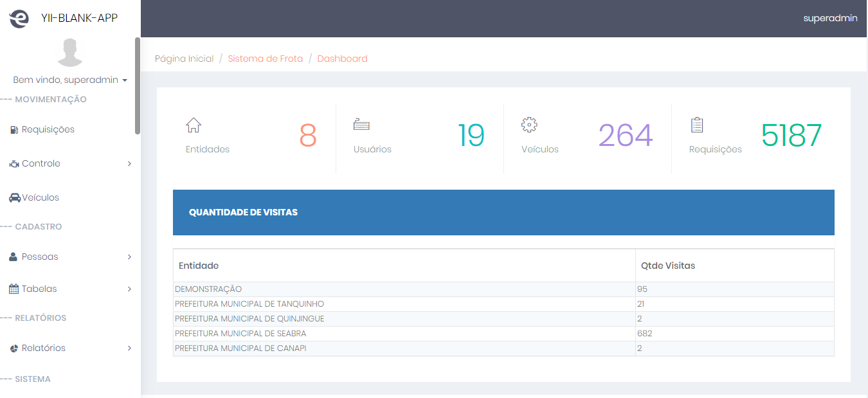Click the engine icon next to Controle

[14, 164]
